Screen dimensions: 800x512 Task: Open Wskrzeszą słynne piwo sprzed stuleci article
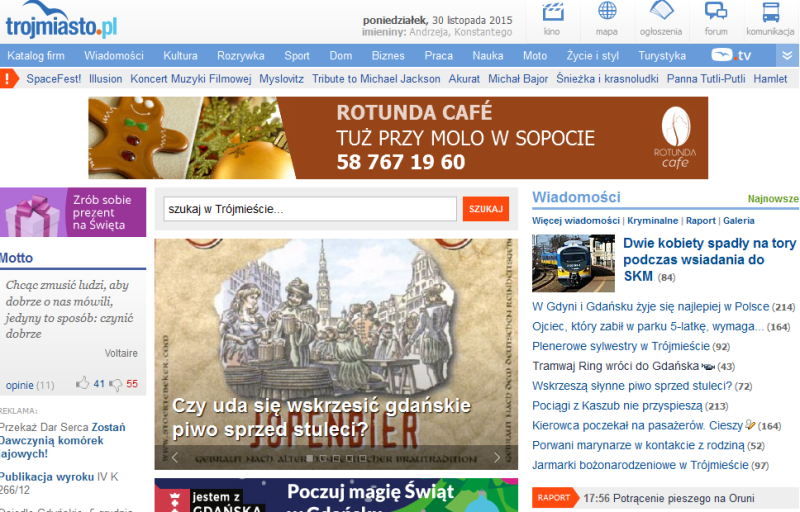[632, 386]
